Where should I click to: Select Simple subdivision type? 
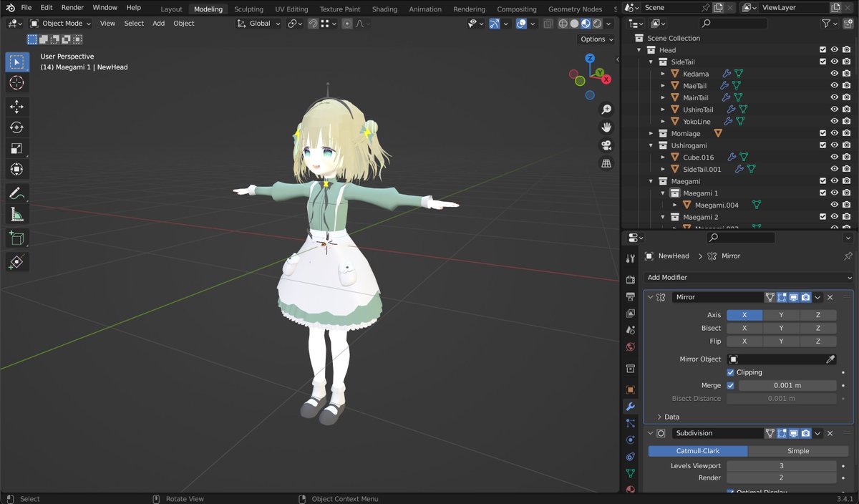click(x=798, y=451)
